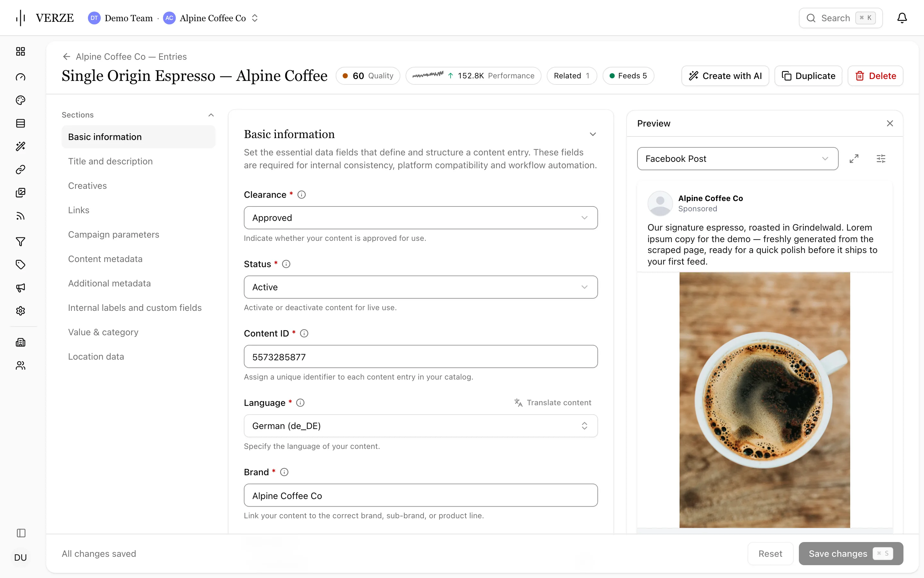Open the building organization icon in sidebar
The height and width of the screenshot is (578, 924).
[x=21, y=343]
